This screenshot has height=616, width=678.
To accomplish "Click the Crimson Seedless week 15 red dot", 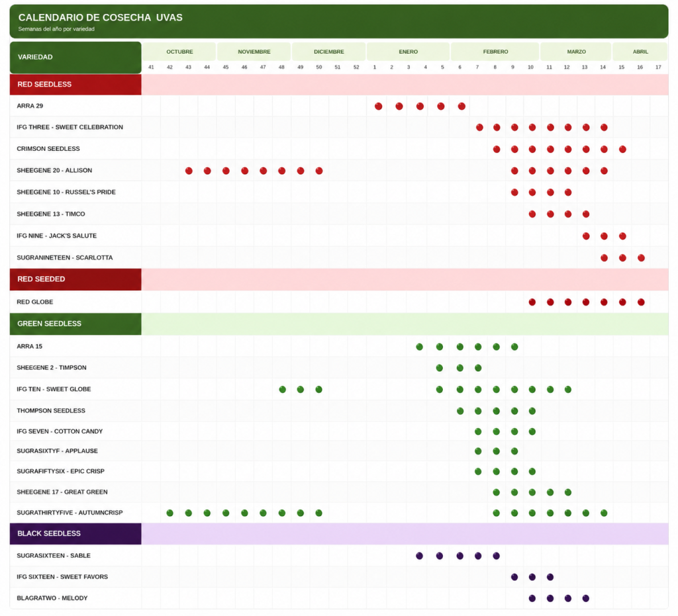I will click(x=622, y=149).
